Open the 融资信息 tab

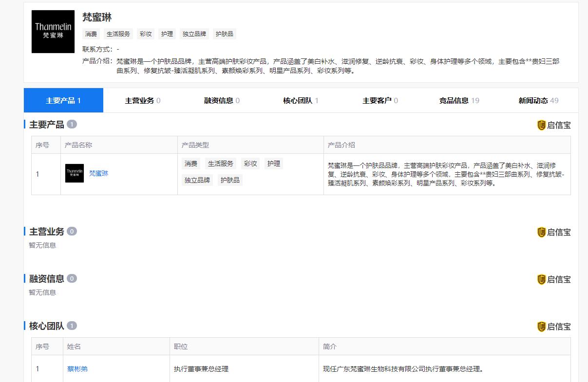pyautogui.click(x=222, y=100)
